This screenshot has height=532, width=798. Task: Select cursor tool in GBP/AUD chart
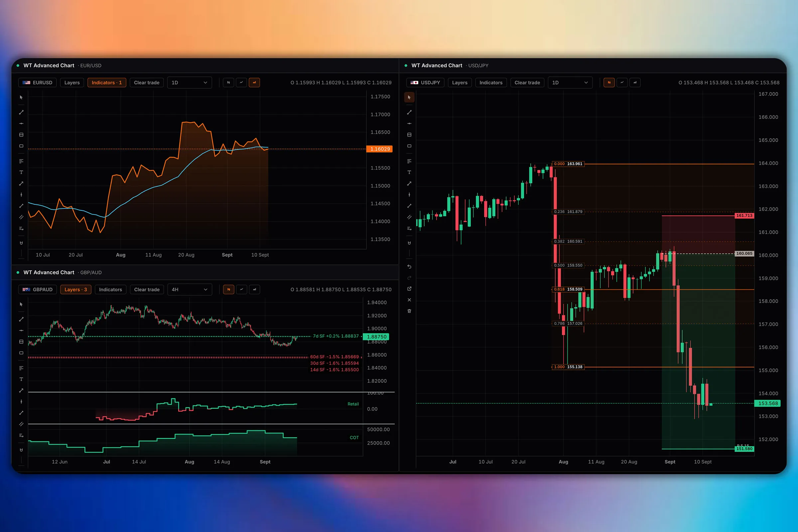click(21, 304)
